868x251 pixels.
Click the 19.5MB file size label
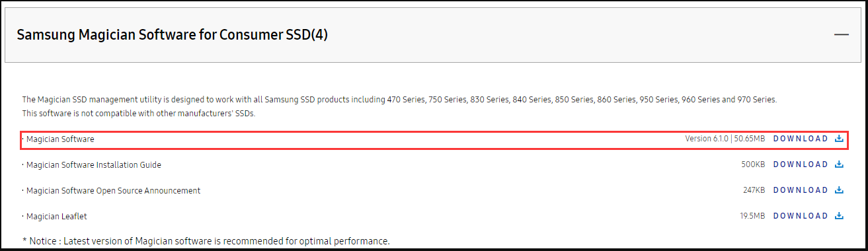pyautogui.click(x=752, y=216)
